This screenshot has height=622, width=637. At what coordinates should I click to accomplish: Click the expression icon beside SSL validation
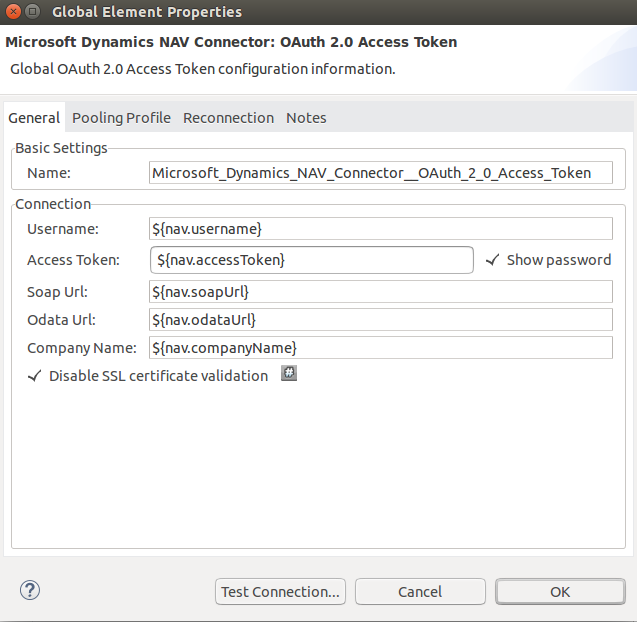289,373
